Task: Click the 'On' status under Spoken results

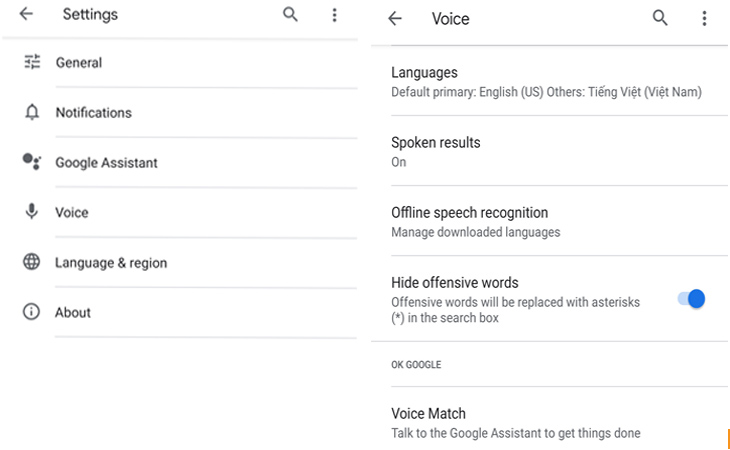Action: 399,162
